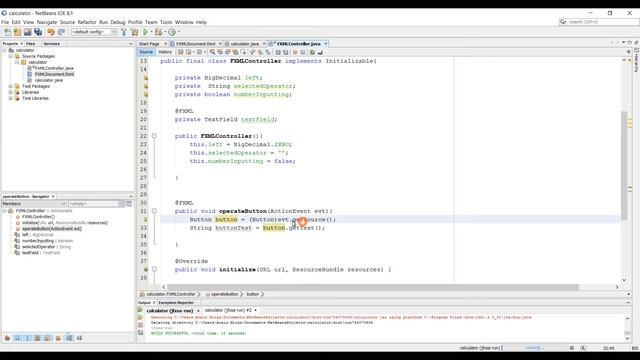Click the Open Project toolbar icon
The height and width of the screenshot is (360, 640).
pos(27,32)
